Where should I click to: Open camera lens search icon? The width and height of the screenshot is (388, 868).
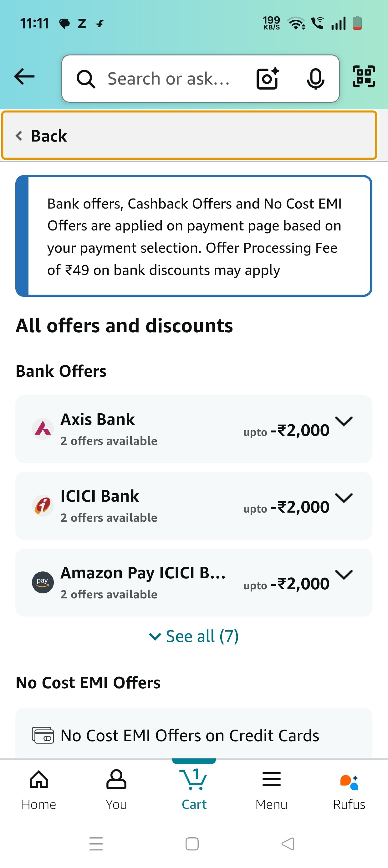268,79
